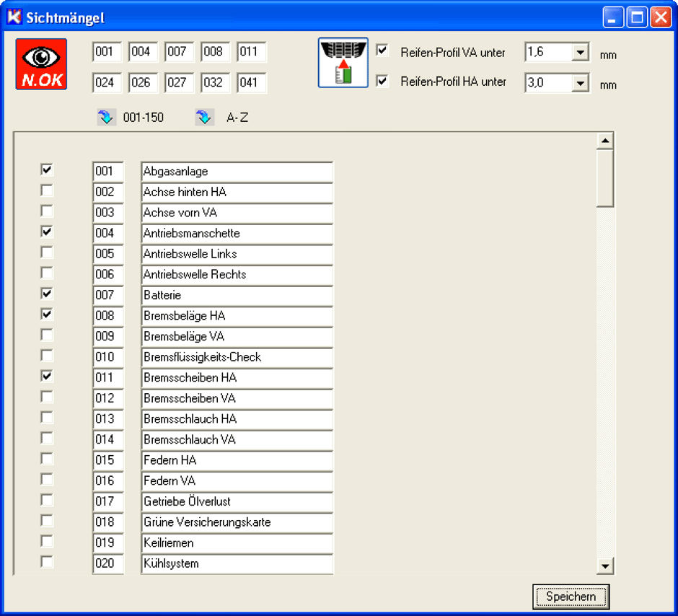Click scrollbar down arrow in defect list
The image size is (678, 616).
pos(606,566)
